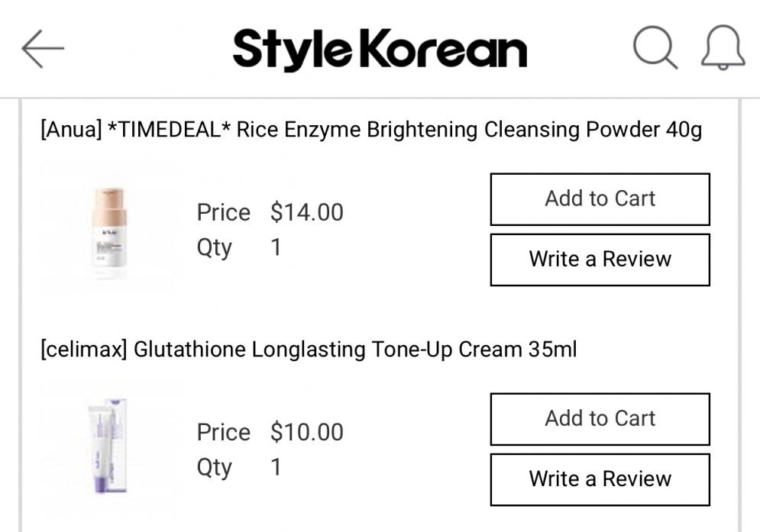Screen dimensions: 760x532
Task: Click the Price label of Anua item
Action: pos(224,212)
